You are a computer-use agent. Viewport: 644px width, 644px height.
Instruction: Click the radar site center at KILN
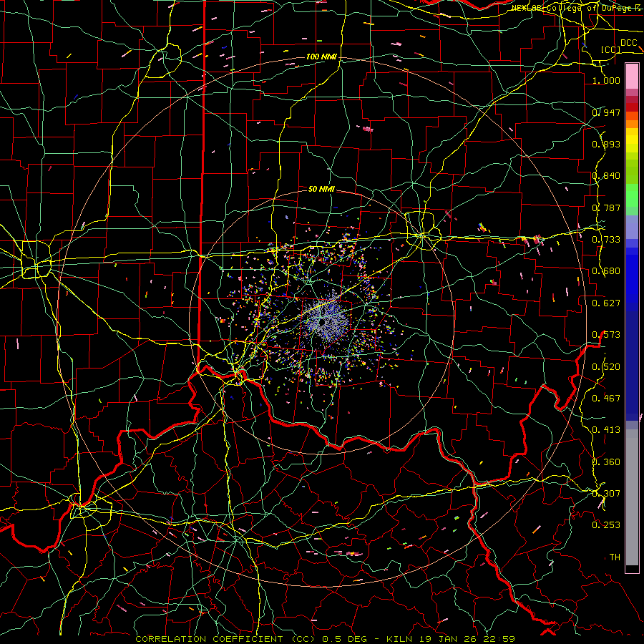coord(323,323)
